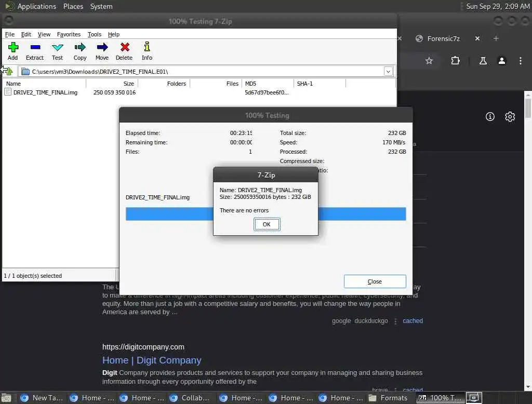Open the Tools menu
The width and height of the screenshot is (532, 404).
coord(95,34)
